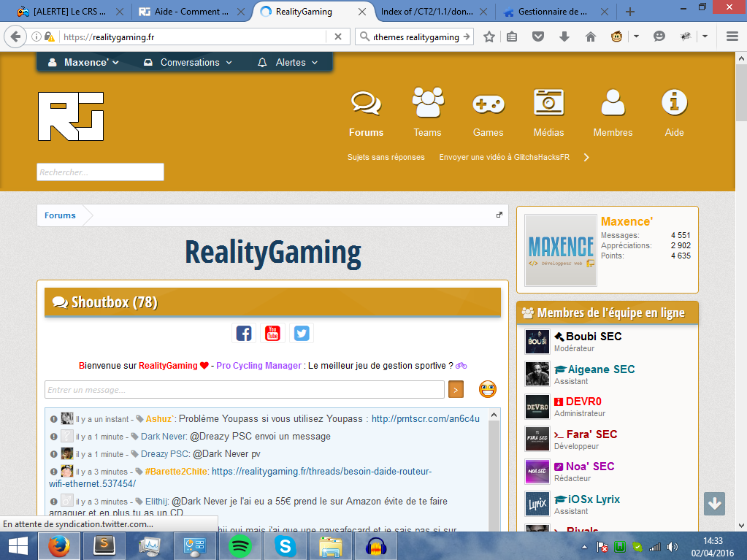Viewport: 747px width, 560px height.
Task: Open the Membres person icon
Action: point(613,102)
